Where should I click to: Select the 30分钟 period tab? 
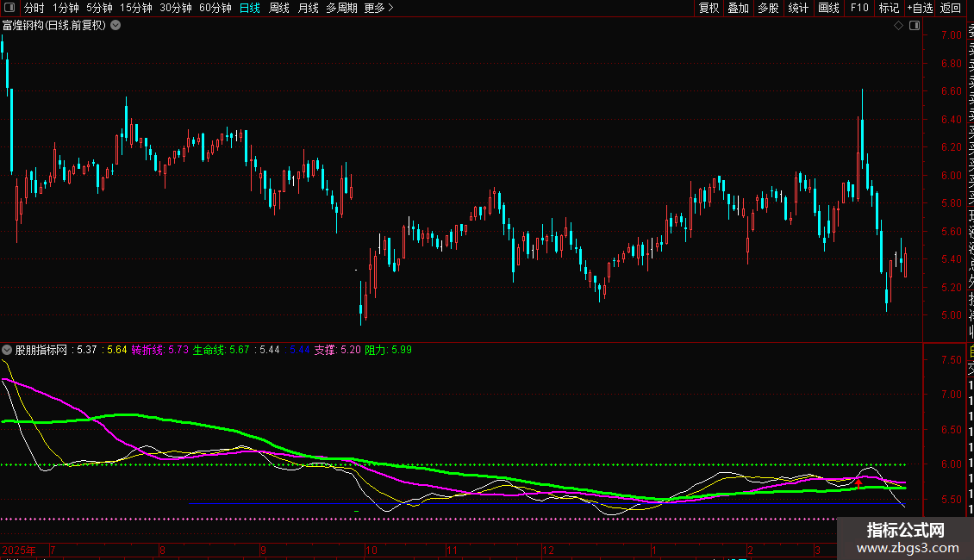(x=176, y=8)
